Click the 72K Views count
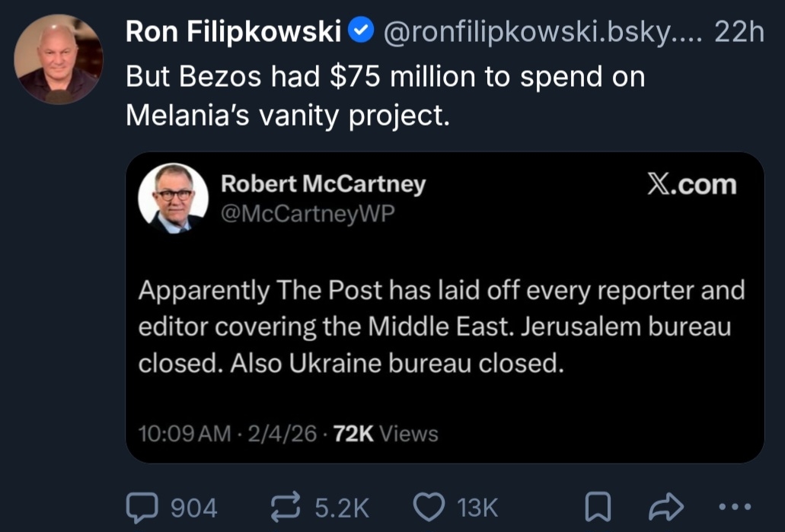This screenshot has width=785, height=532. click(x=386, y=434)
